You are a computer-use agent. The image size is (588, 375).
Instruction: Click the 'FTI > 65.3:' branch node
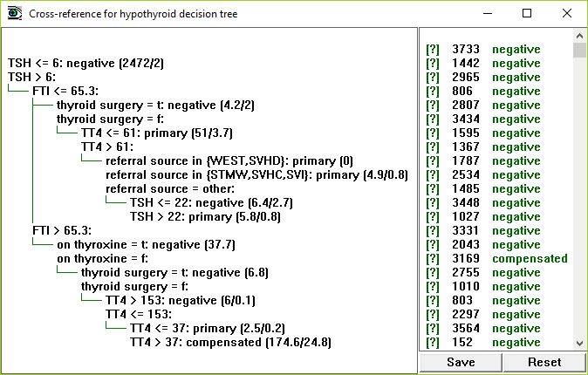tap(62, 230)
